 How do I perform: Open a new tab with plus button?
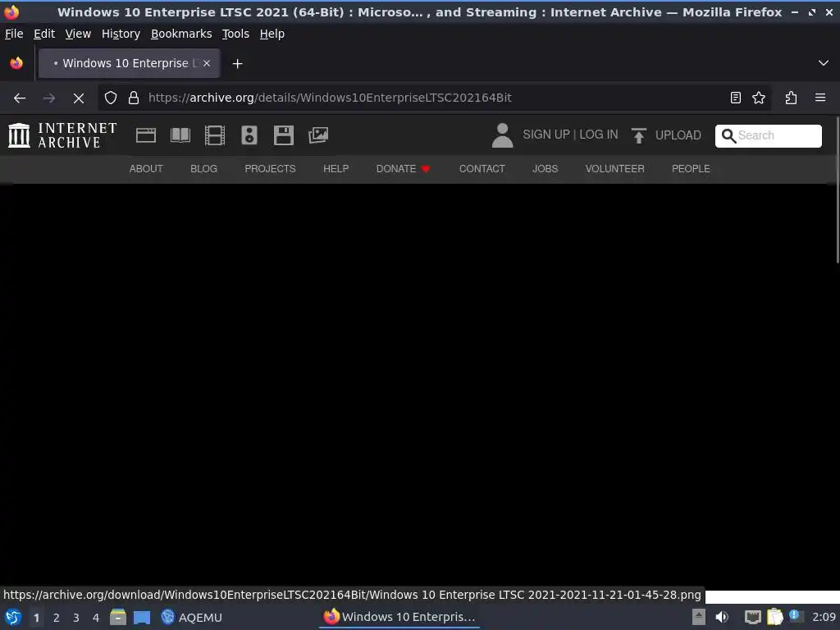pyautogui.click(x=237, y=64)
